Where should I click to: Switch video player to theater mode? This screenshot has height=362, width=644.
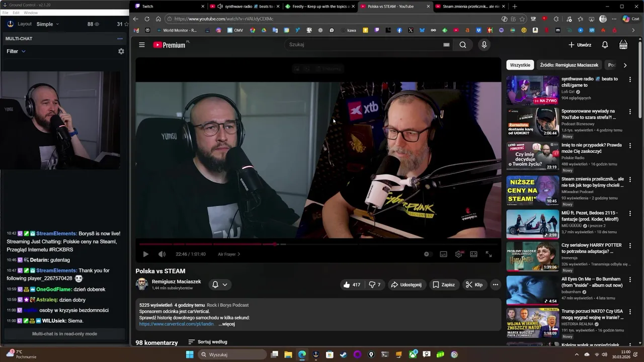[x=473, y=254]
